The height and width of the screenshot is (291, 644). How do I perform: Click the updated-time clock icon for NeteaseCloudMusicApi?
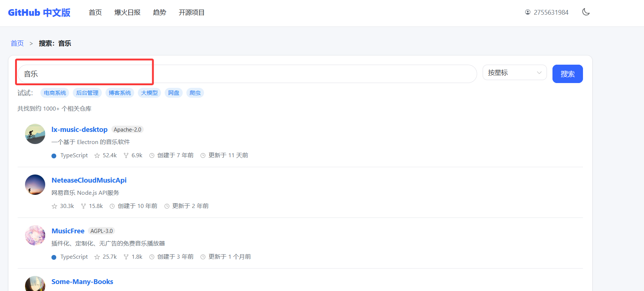[167, 206]
